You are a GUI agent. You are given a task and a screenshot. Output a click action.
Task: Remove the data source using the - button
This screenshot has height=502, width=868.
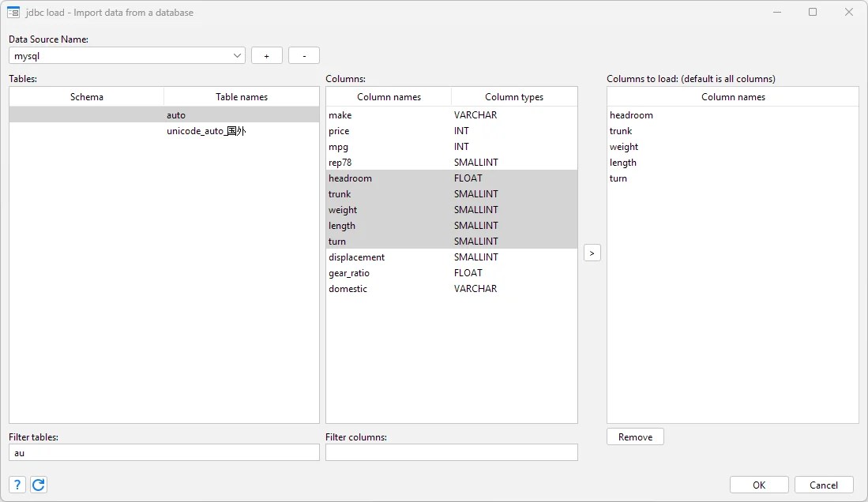coord(303,55)
